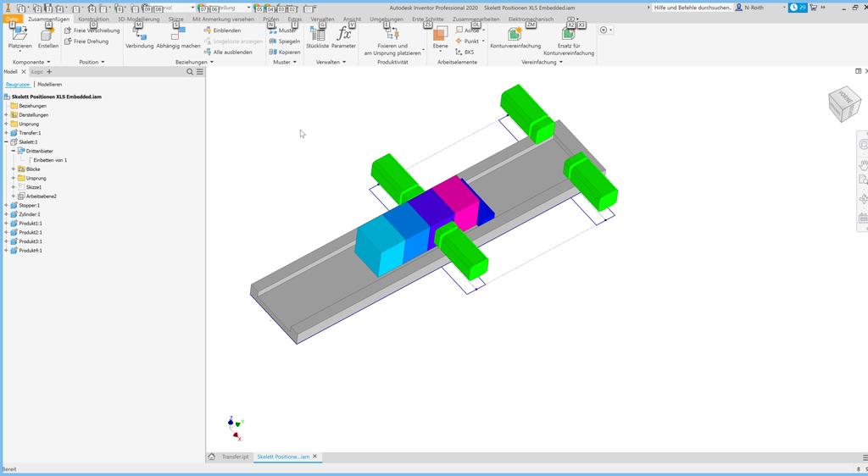The height and width of the screenshot is (476, 868).
Task: Click the Ebene work plane icon
Action: 440,34
